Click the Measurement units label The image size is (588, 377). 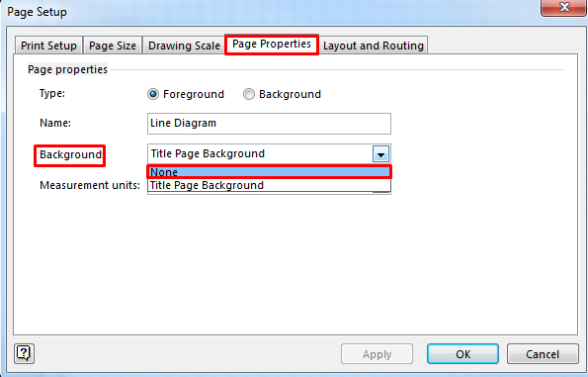click(x=90, y=185)
